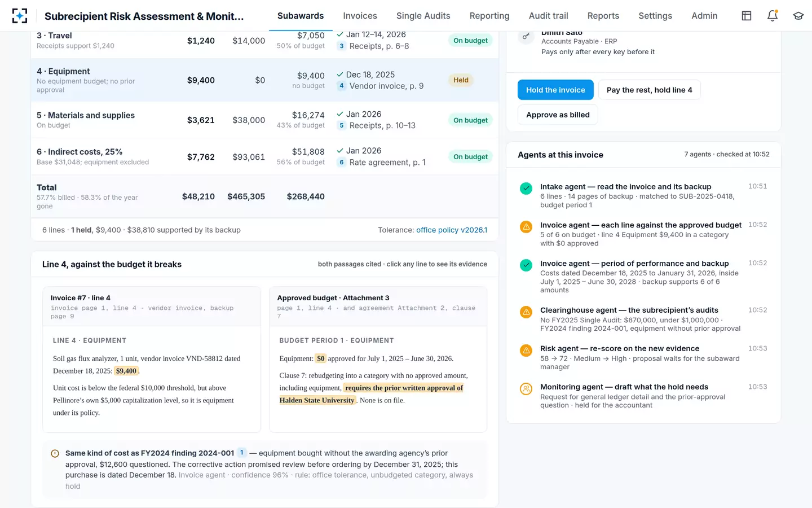Open the Single Audits tab
Image resolution: width=812 pixels, height=508 pixels.
tap(423, 16)
